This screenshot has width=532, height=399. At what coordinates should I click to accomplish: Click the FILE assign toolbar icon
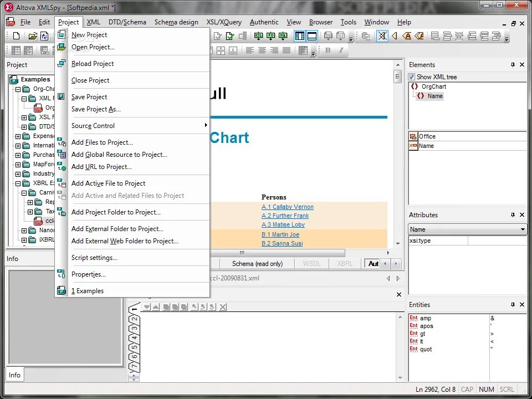(341, 35)
